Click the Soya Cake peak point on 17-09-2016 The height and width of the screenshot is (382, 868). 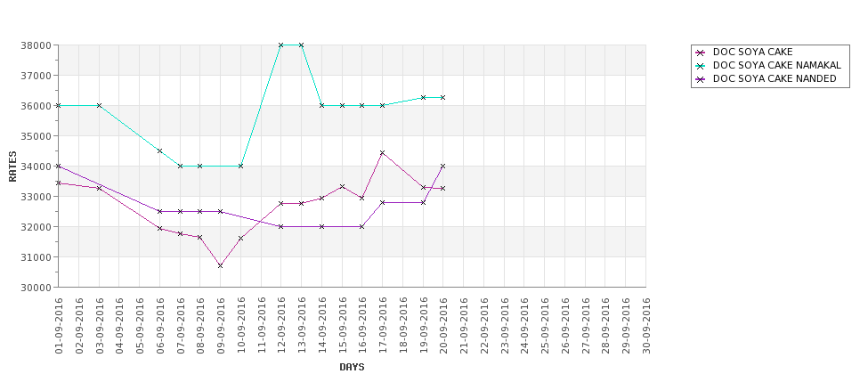(x=382, y=153)
